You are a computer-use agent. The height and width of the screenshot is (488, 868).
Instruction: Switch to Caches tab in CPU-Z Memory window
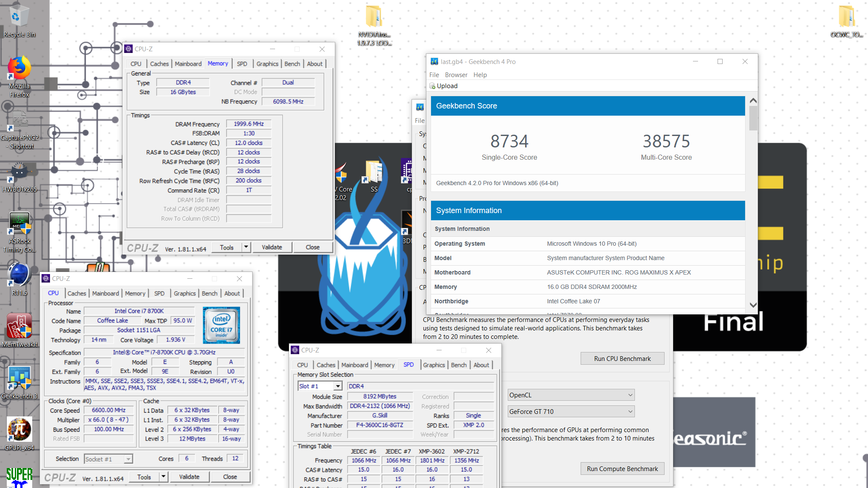tap(159, 64)
